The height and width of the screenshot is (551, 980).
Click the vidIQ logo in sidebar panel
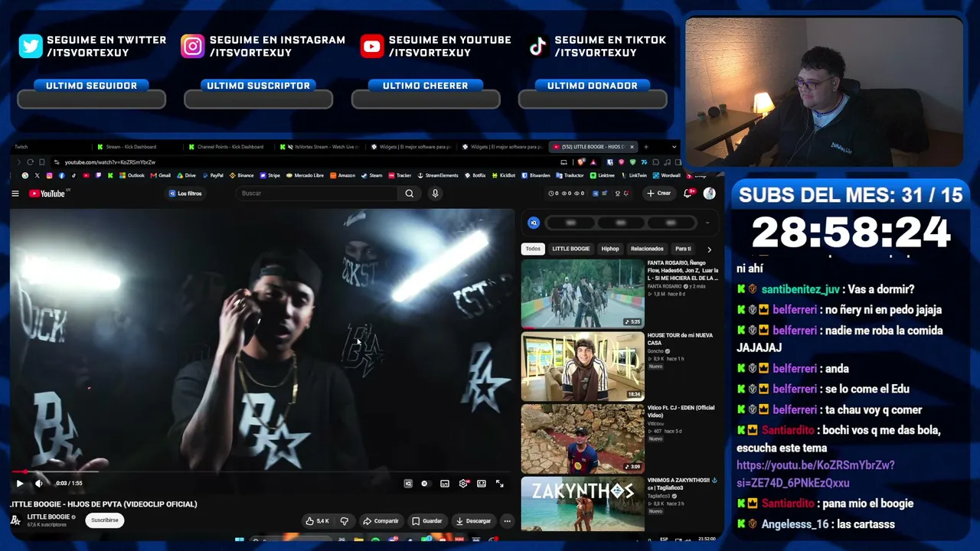[534, 223]
